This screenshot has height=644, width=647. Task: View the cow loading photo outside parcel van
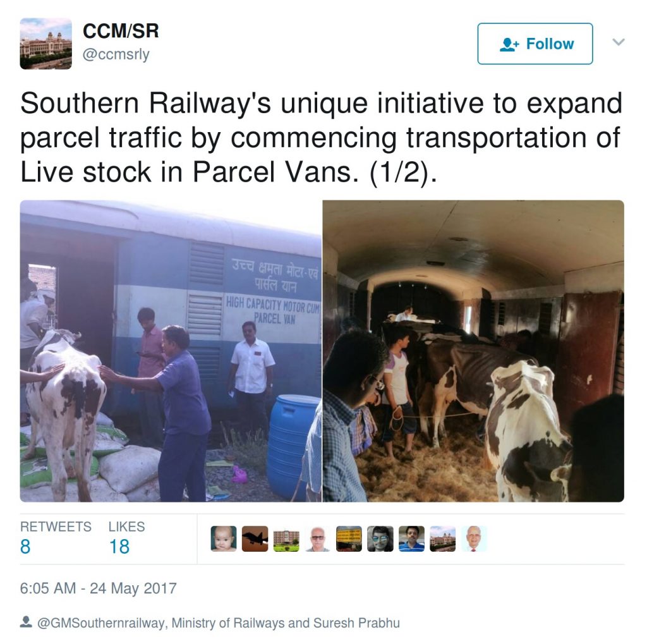pyautogui.click(x=171, y=351)
